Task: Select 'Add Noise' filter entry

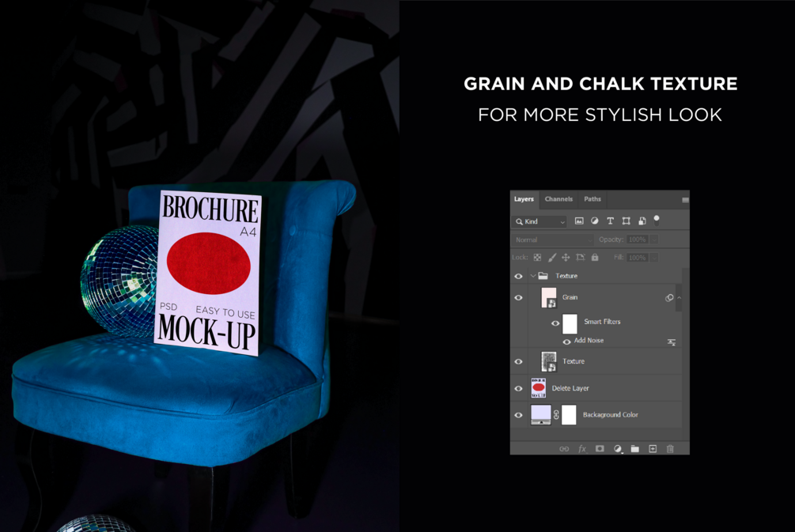Action: (x=589, y=341)
